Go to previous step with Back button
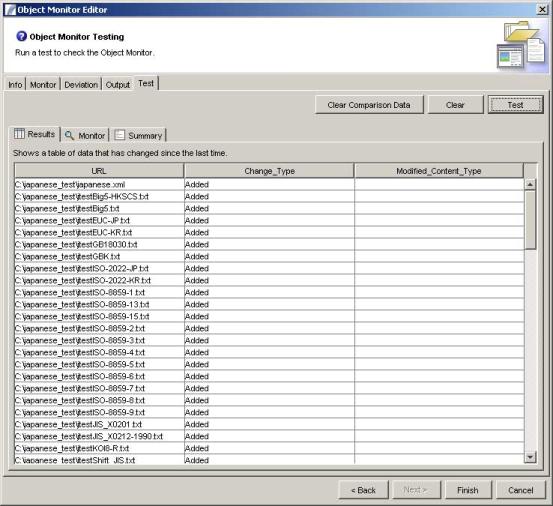The image size is (553, 506). [x=363, y=490]
